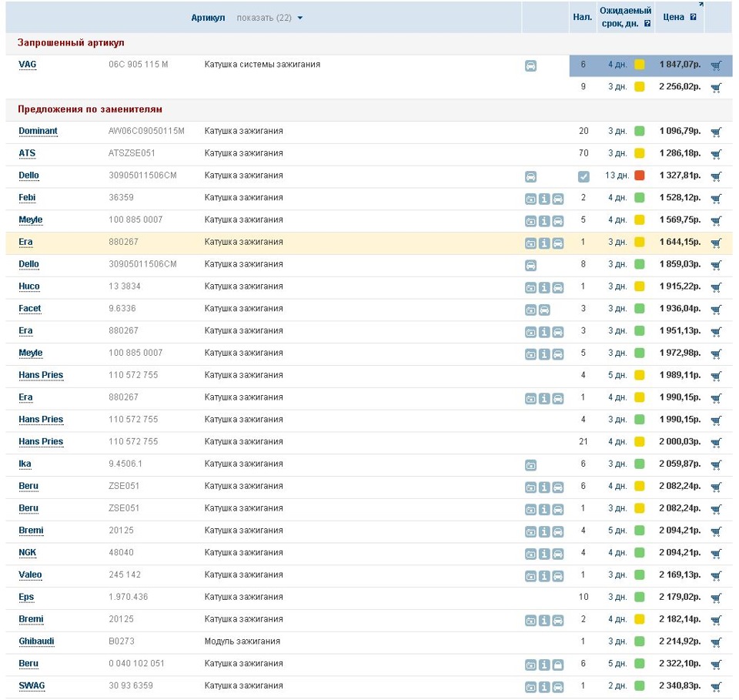Sort by Артикул column header
This screenshot has width=739, height=700.
[208, 18]
